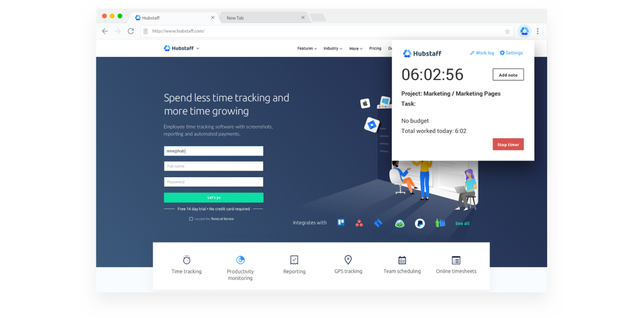
Task: Click the Basecamp integration icon
Action: click(400, 223)
